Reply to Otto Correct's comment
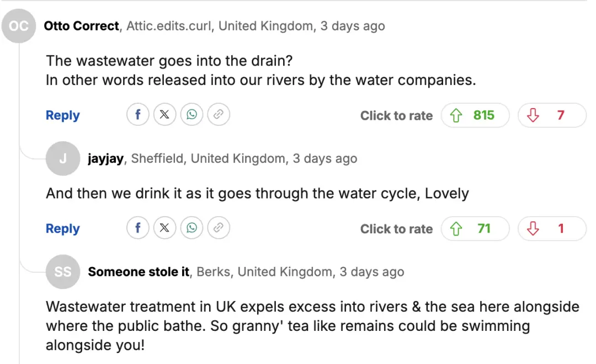The height and width of the screenshot is (364, 596). click(62, 115)
